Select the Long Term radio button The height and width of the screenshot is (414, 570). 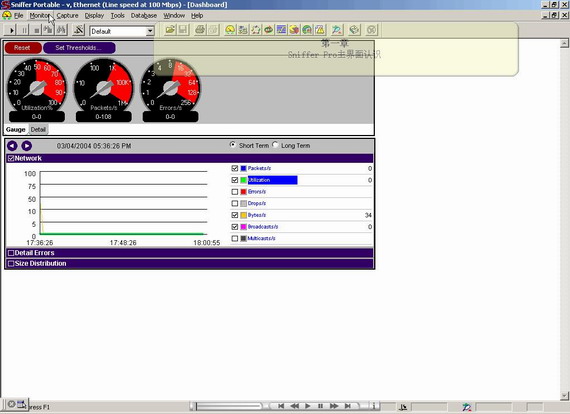point(275,145)
